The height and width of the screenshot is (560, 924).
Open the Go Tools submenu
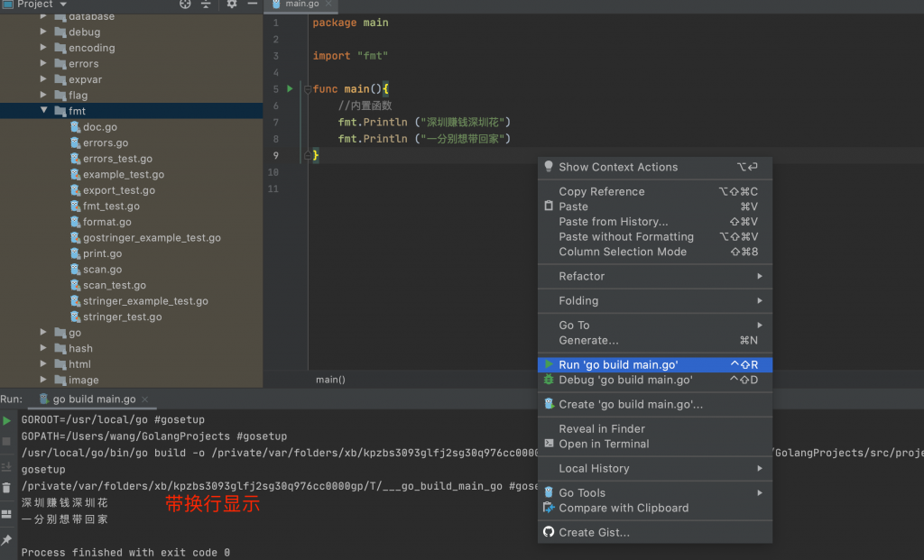pyautogui.click(x=655, y=493)
